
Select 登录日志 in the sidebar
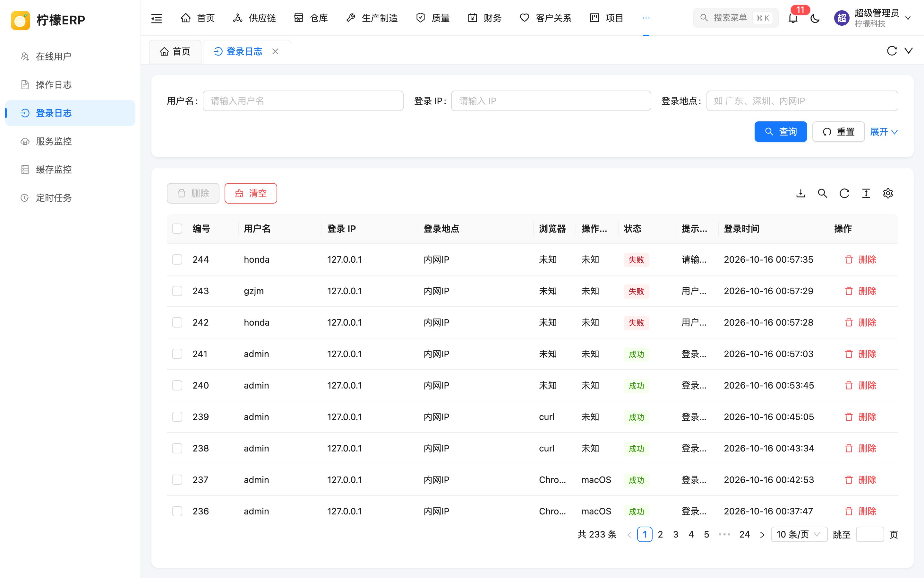(x=70, y=113)
